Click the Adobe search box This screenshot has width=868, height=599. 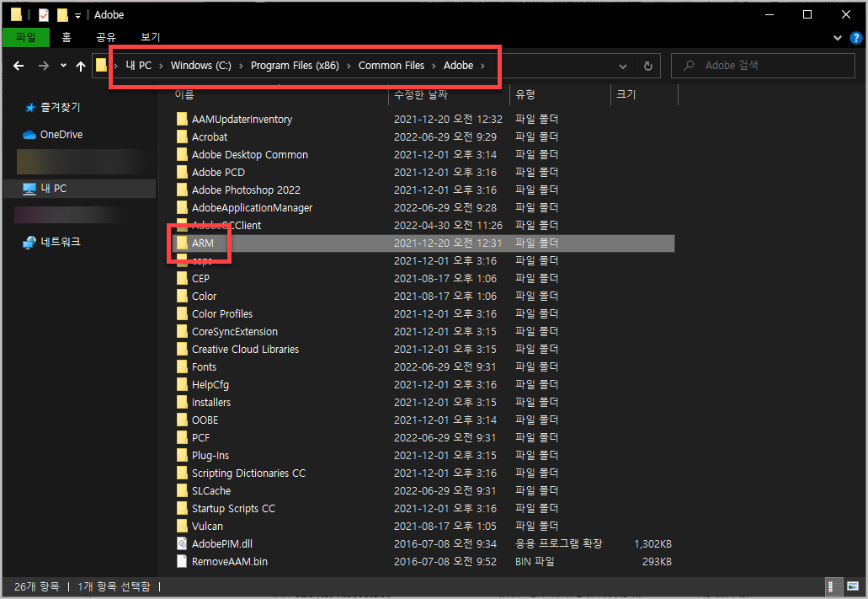pyautogui.click(x=763, y=66)
